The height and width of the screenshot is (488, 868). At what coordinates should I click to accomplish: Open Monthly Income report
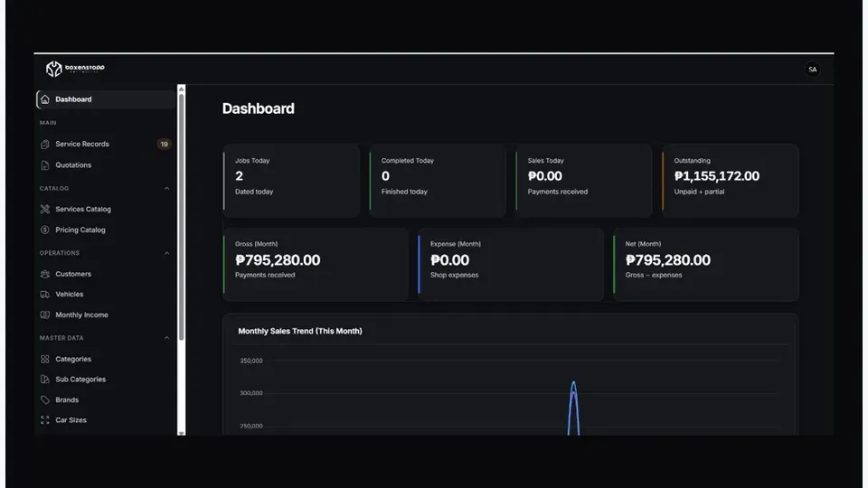pyautogui.click(x=106, y=314)
